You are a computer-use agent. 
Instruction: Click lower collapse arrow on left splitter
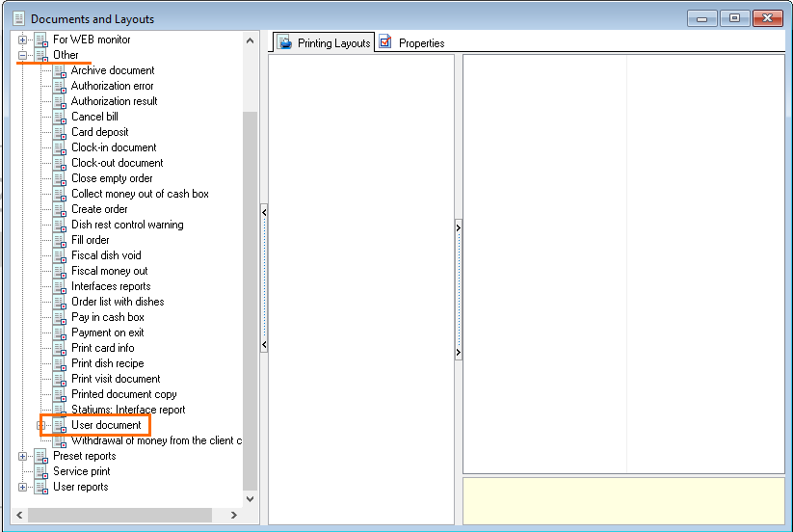(264, 345)
